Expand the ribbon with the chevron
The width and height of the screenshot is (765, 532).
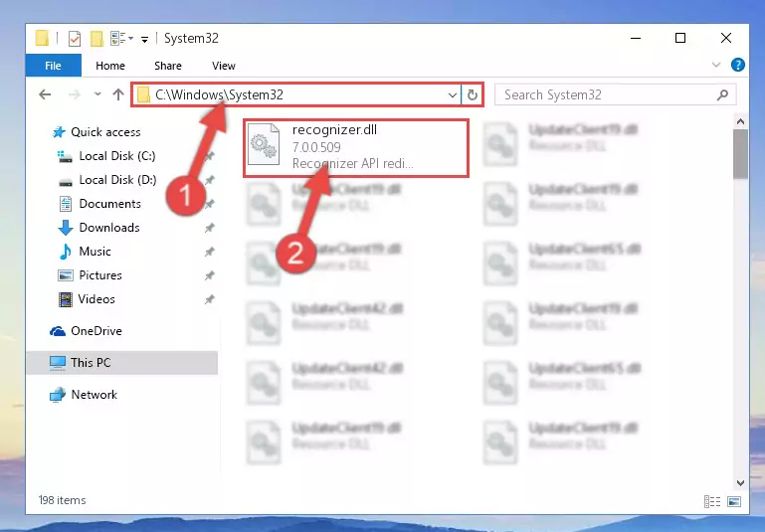coord(715,65)
